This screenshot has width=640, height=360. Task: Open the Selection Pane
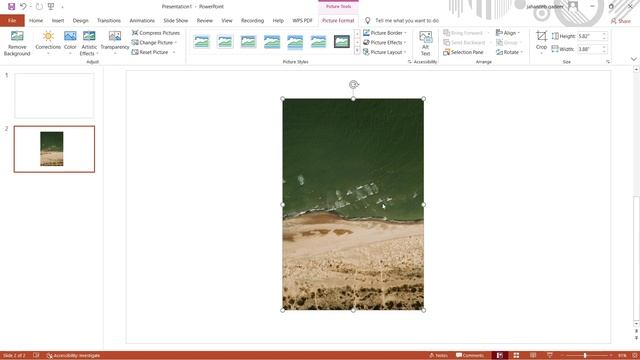[x=463, y=52]
